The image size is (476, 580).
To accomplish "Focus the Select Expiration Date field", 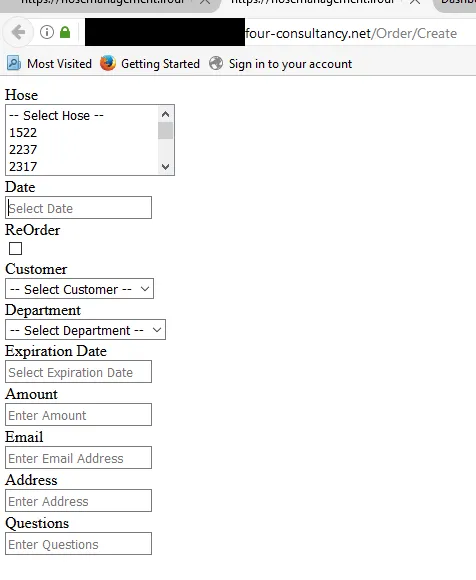I will [78, 371].
